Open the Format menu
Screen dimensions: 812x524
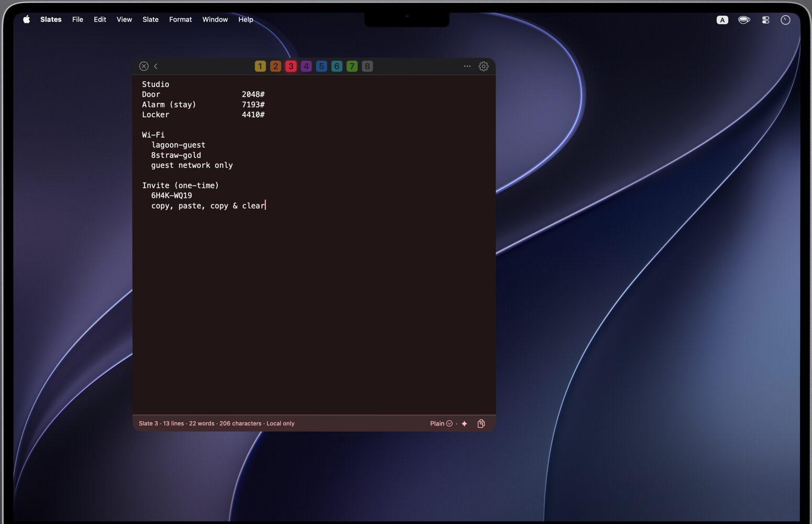click(x=180, y=19)
